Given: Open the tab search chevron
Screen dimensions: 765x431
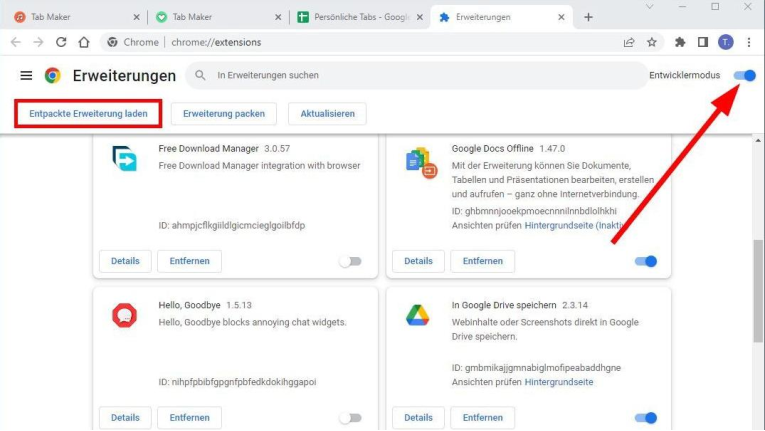Looking at the screenshot, I should (649, 7).
